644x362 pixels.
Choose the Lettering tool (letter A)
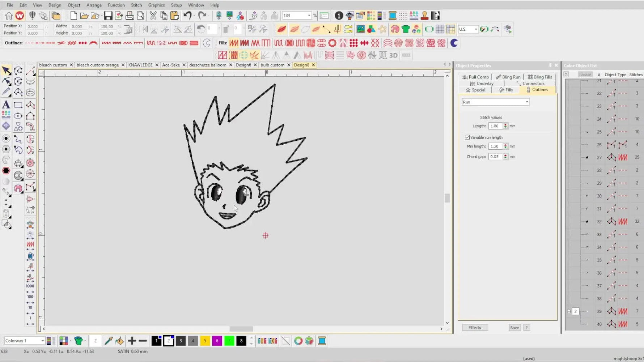click(6, 105)
